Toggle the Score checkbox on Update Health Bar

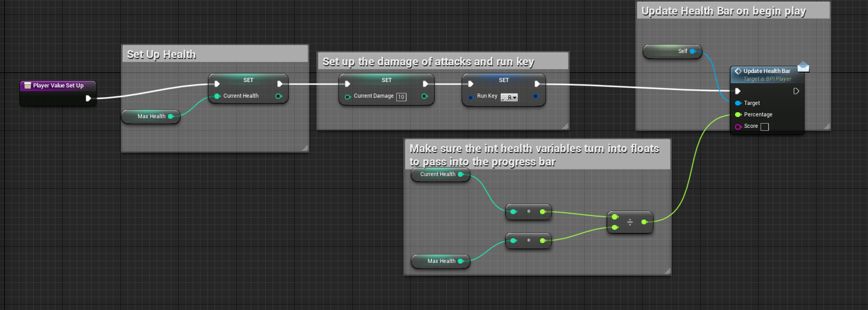tap(764, 127)
